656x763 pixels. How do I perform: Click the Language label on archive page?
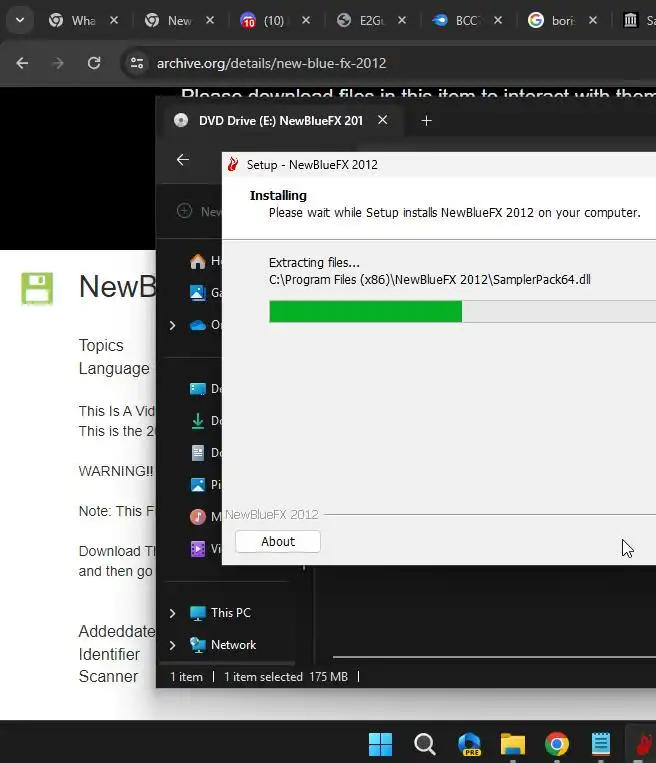coord(114,368)
